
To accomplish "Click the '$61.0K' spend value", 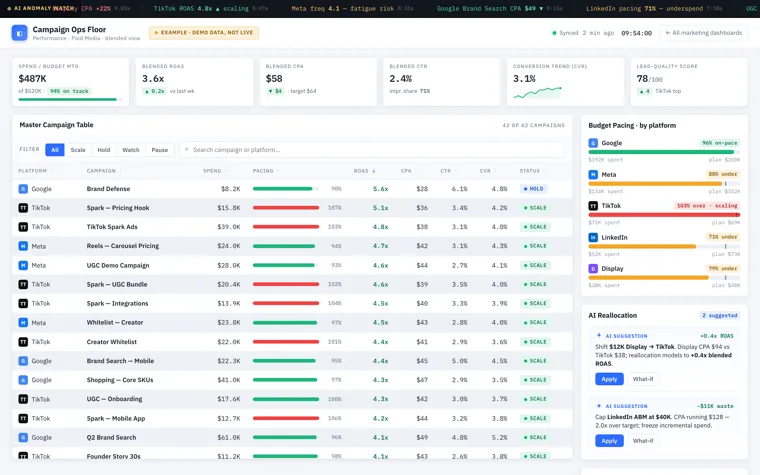I will pos(229,437).
